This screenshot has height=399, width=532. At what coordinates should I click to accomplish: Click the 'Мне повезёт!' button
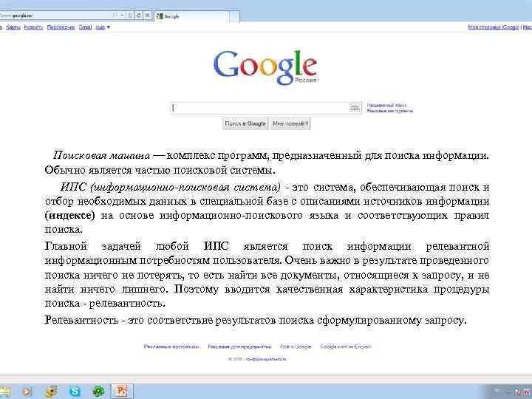tap(290, 123)
